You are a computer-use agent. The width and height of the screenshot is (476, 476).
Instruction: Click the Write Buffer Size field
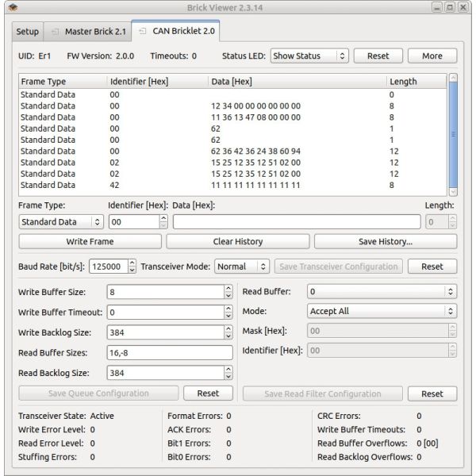[166, 292]
